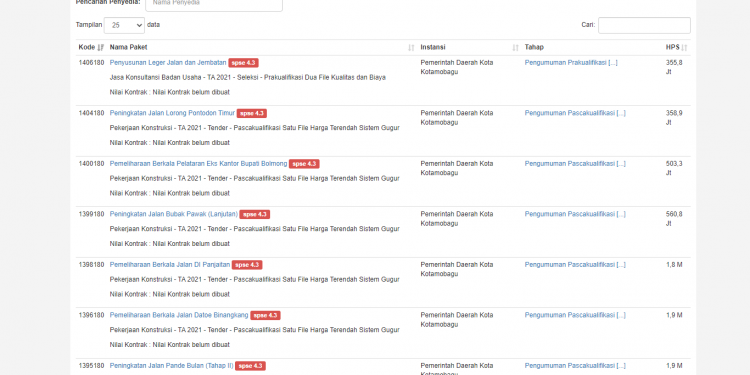Select code cell 1406180
The height and width of the screenshot is (375, 750).
point(91,63)
